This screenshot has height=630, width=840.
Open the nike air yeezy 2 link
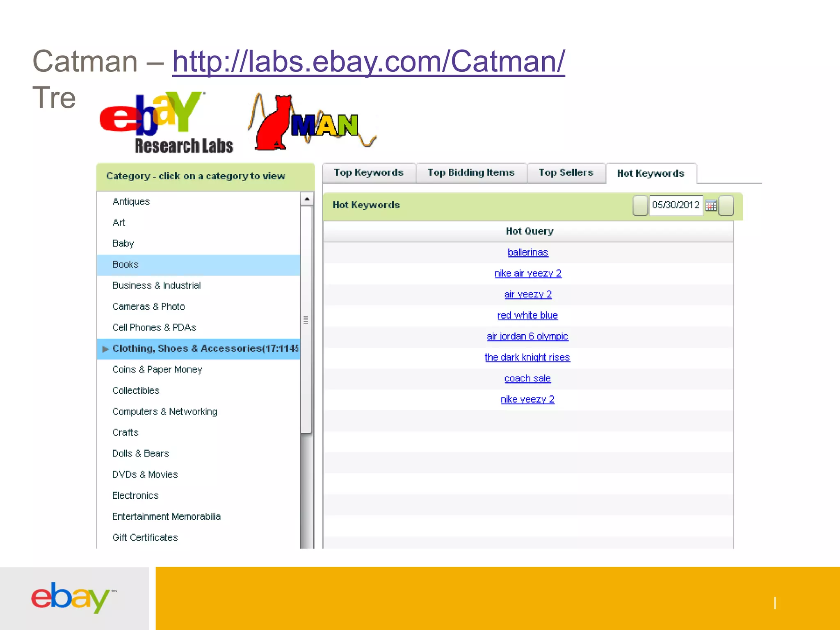coord(528,274)
